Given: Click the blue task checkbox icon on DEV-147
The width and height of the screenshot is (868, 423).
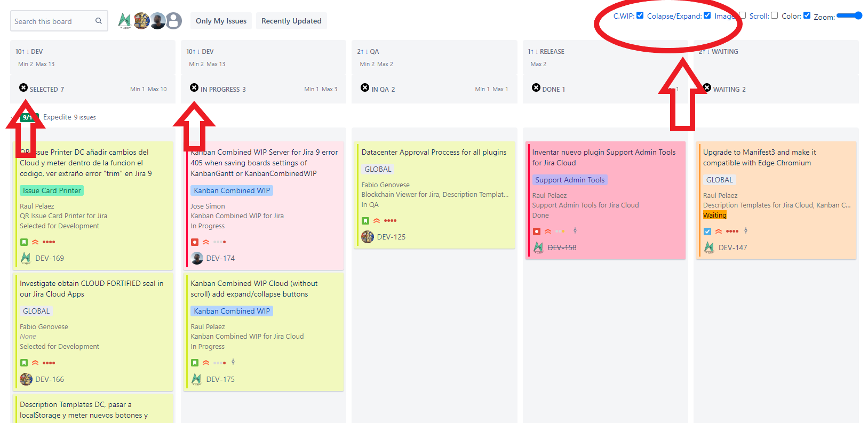Looking at the screenshot, I should (707, 232).
